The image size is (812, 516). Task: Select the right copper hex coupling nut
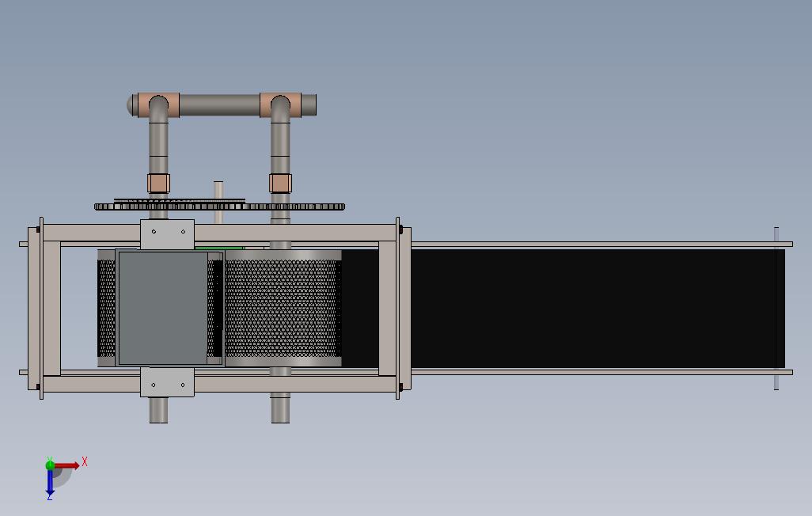pyautogui.click(x=280, y=184)
